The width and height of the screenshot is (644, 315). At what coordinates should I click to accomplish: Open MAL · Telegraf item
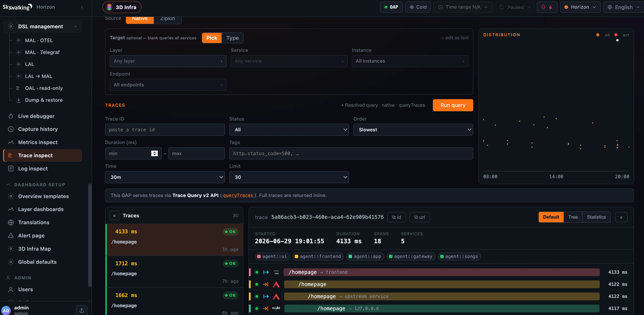tap(42, 52)
